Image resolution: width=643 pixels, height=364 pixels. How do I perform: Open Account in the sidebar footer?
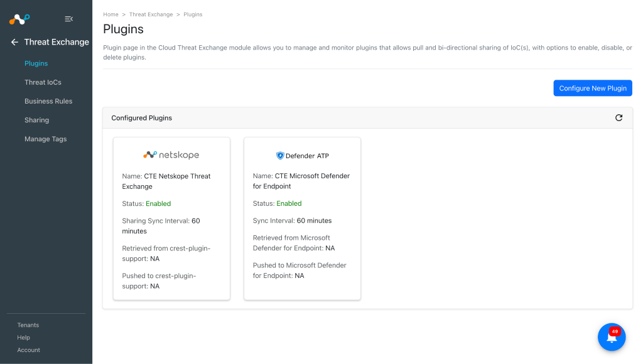29,350
